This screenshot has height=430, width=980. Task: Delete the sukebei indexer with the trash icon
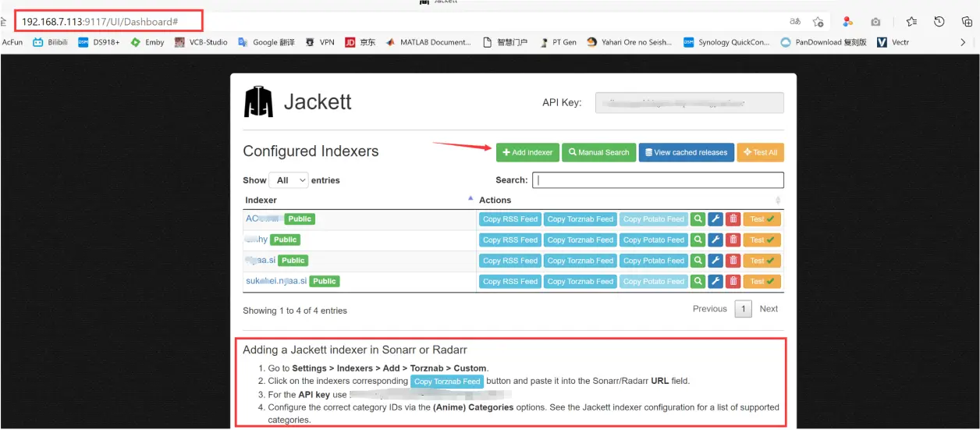733,281
